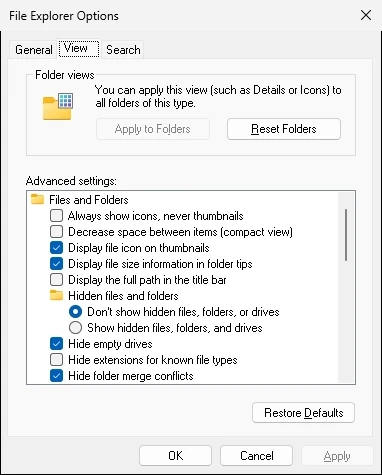Disable Display file size information in folder tips
This screenshot has width=382, height=475.
[56, 264]
